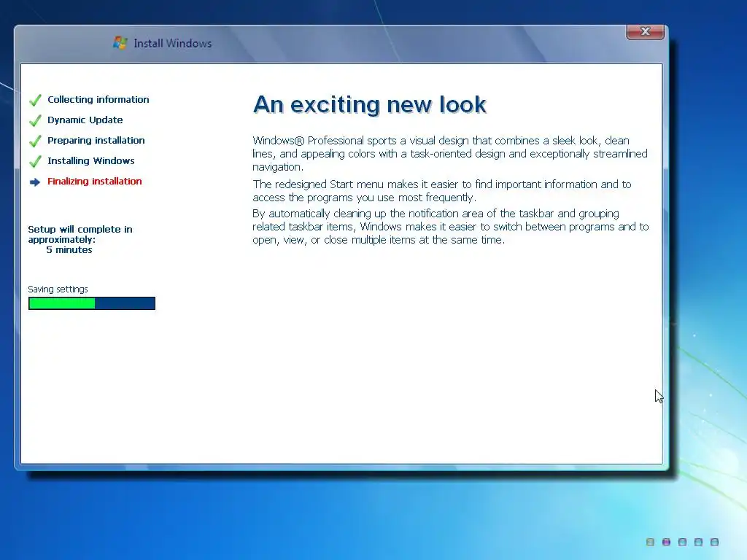747x560 pixels.
Task: Click the "Dynamic Update" step label
Action: pyautogui.click(x=85, y=120)
